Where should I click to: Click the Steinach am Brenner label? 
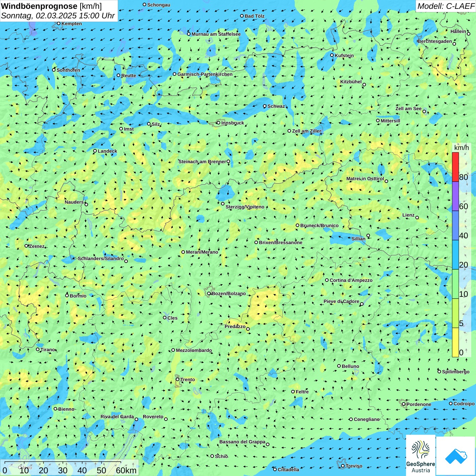202,161
